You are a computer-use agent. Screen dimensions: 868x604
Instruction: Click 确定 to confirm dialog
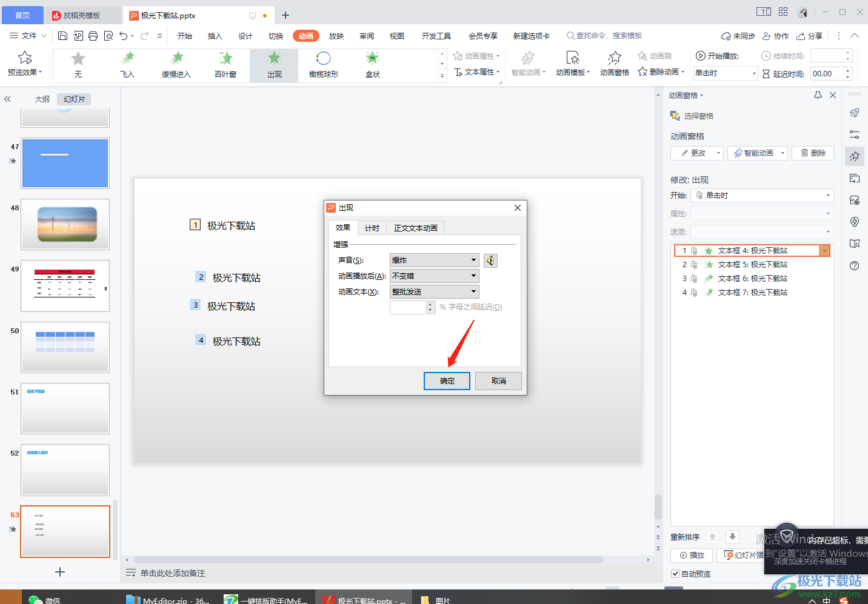pos(447,381)
